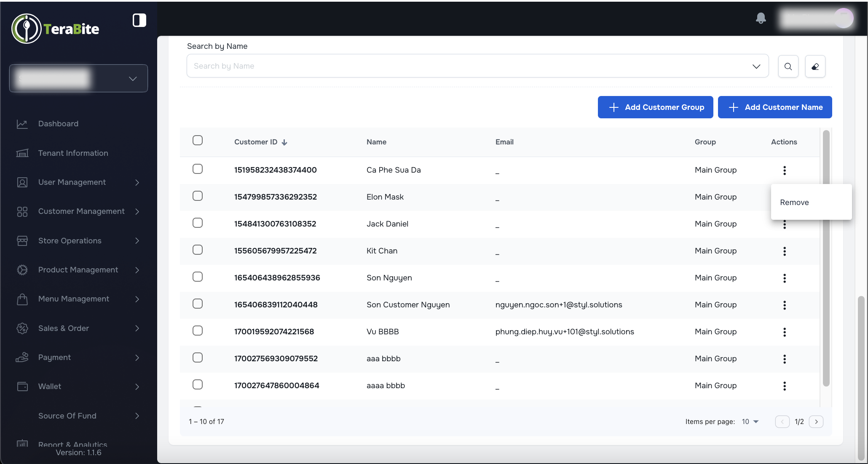Click the notification bell icon
This screenshot has height=464, width=868.
[x=761, y=18]
